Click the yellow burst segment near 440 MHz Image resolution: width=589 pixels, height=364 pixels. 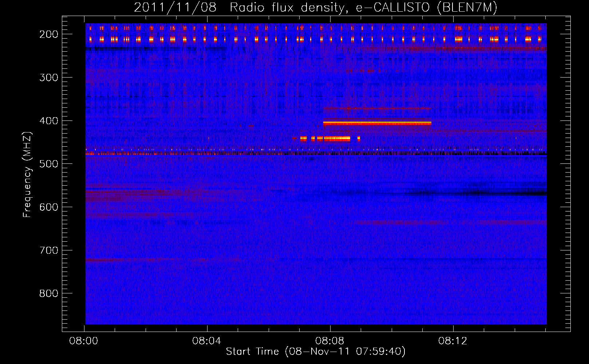pos(337,138)
